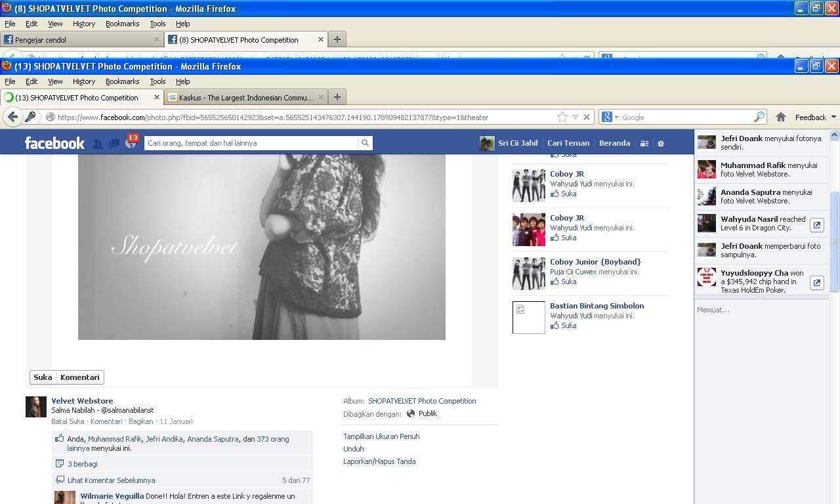Click the address bar URL
Screen dimensions: 840x504
(273, 117)
